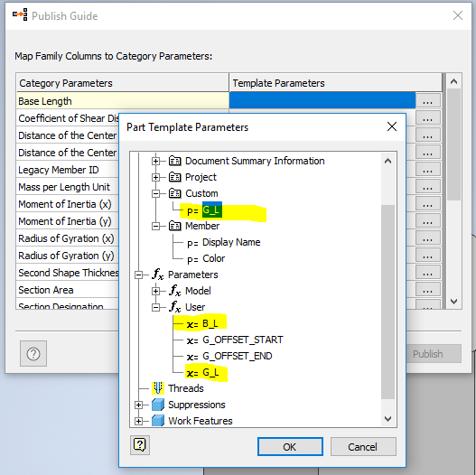Click Cancel in Part Template Parameters
The image size is (476, 475).
click(x=363, y=446)
